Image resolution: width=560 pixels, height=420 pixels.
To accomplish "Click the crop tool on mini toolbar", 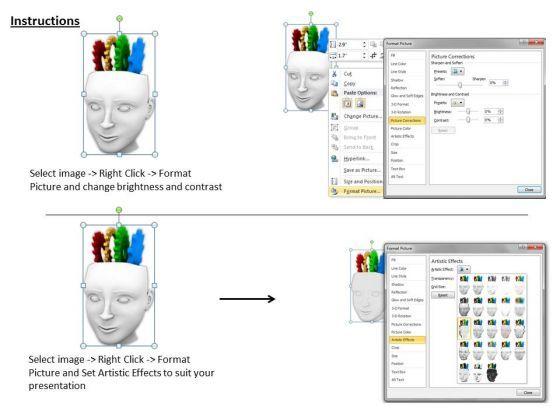I will click(x=373, y=55).
